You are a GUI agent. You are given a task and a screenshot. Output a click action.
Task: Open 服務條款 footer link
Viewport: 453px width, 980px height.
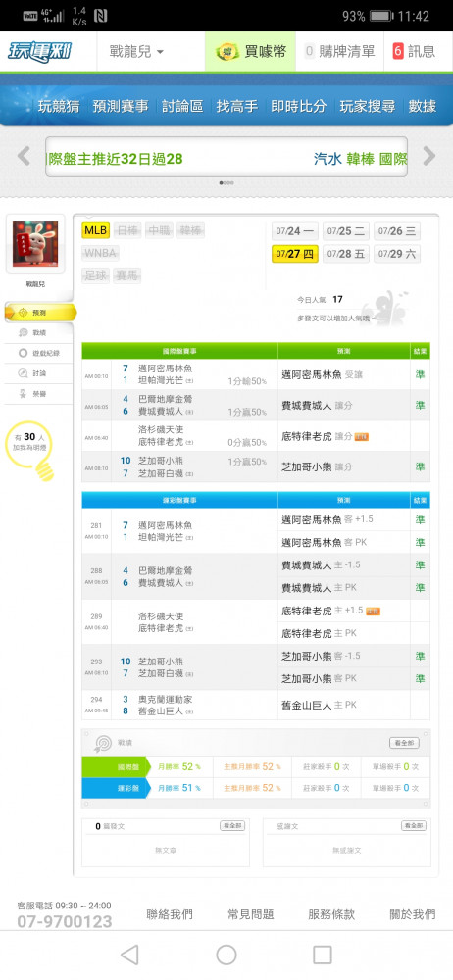click(331, 914)
